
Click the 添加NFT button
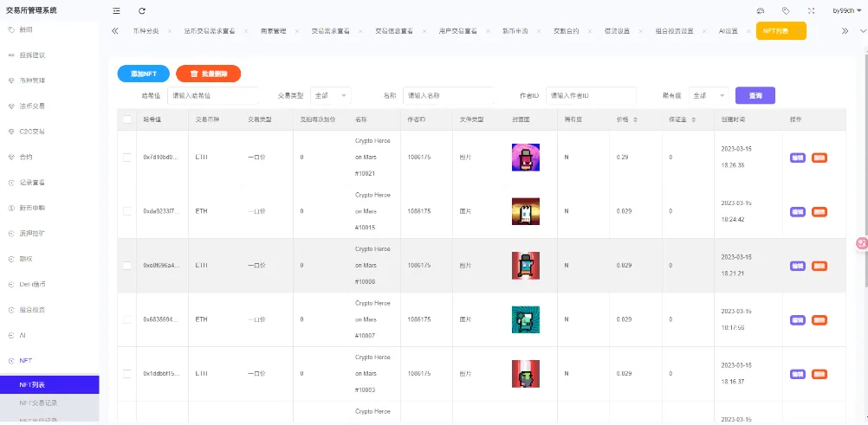pyautogui.click(x=144, y=74)
